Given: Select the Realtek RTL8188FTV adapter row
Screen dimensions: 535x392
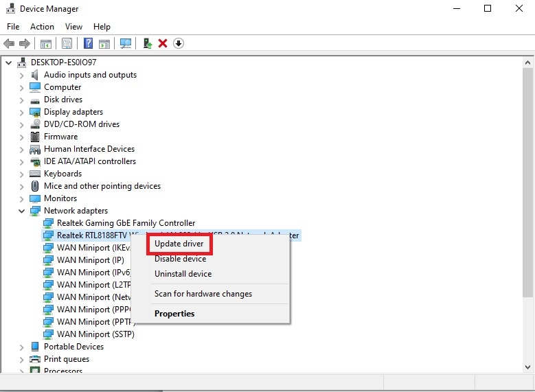Looking at the screenshot, I should click(171, 235).
